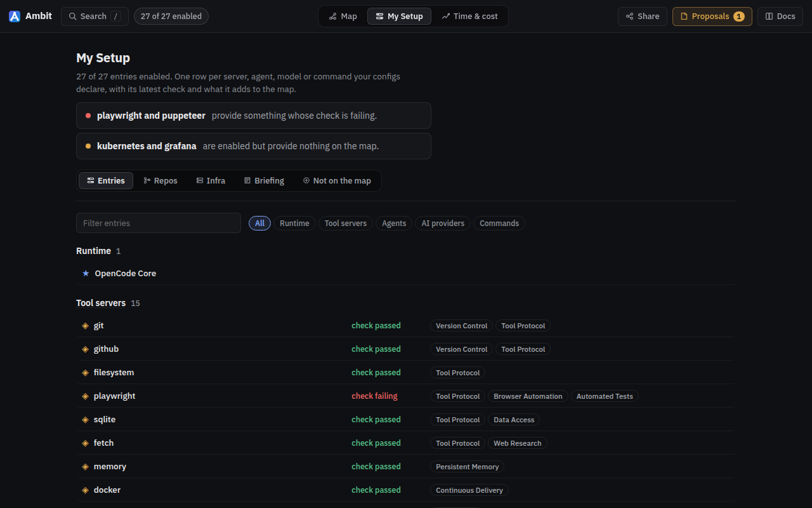Viewport: 812px width, 508px height.
Task: Click sqlite's check passed status
Action: [376, 420]
